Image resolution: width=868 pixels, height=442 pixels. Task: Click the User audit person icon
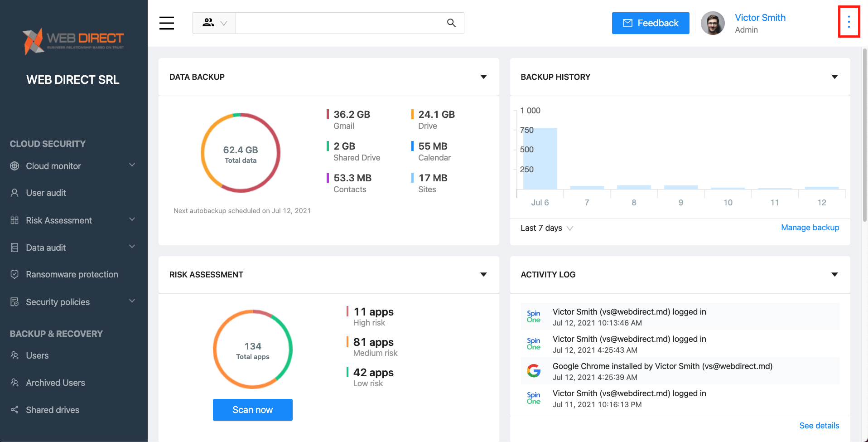[14, 193]
